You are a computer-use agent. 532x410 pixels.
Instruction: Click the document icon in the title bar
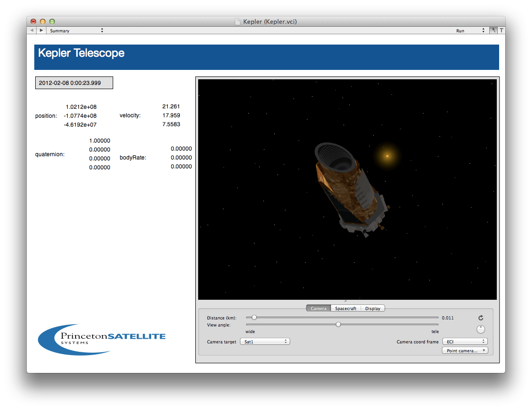coord(238,22)
